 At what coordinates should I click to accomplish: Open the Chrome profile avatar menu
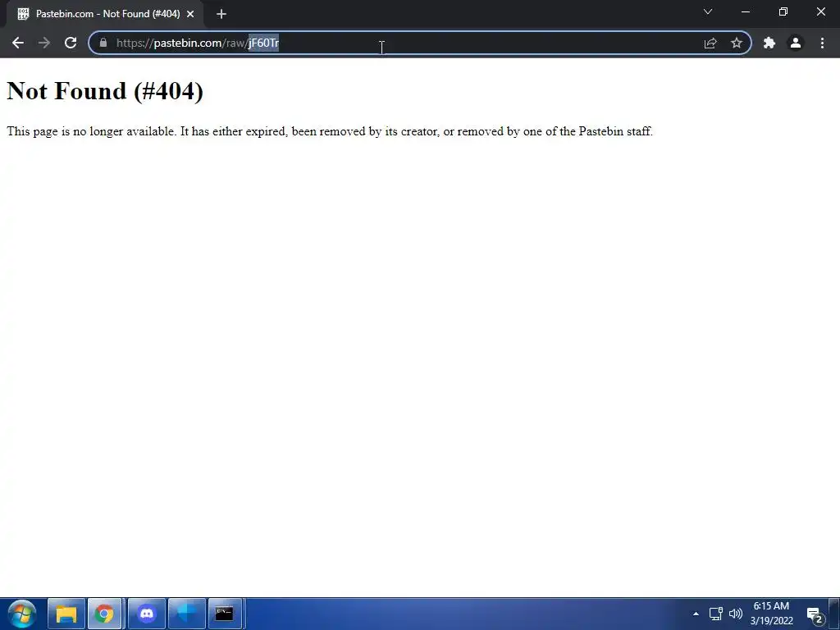pos(796,43)
